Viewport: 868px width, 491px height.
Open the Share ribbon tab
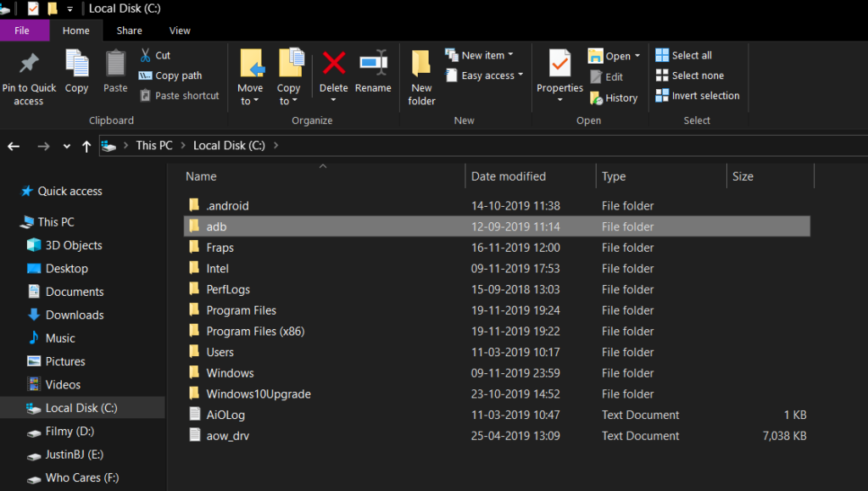point(129,31)
